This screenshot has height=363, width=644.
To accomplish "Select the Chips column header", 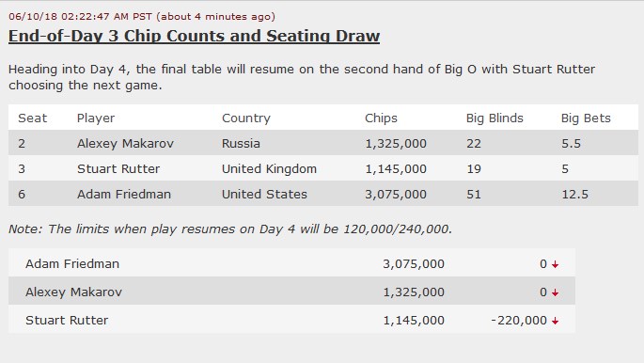I will click(x=381, y=118).
